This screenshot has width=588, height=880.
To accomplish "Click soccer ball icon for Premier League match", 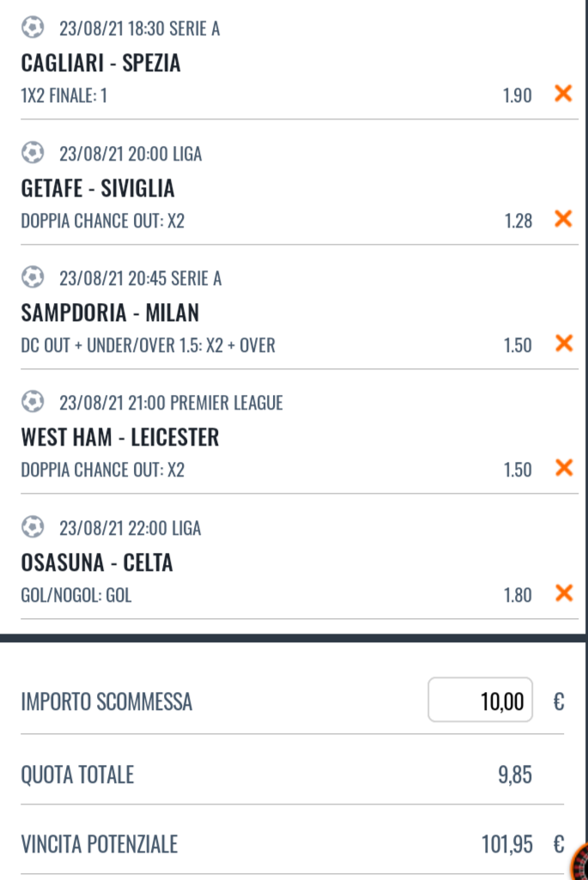I will pos(33,402).
